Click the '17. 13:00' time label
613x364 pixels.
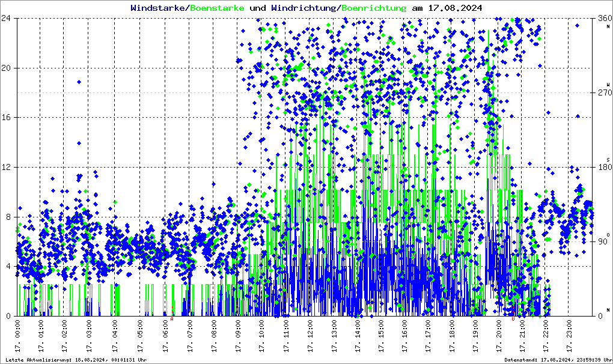click(334, 336)
